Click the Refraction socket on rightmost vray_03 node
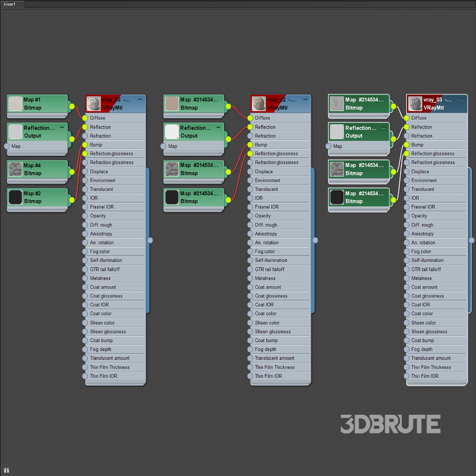 pyautogui.click(x=407, y=136)
